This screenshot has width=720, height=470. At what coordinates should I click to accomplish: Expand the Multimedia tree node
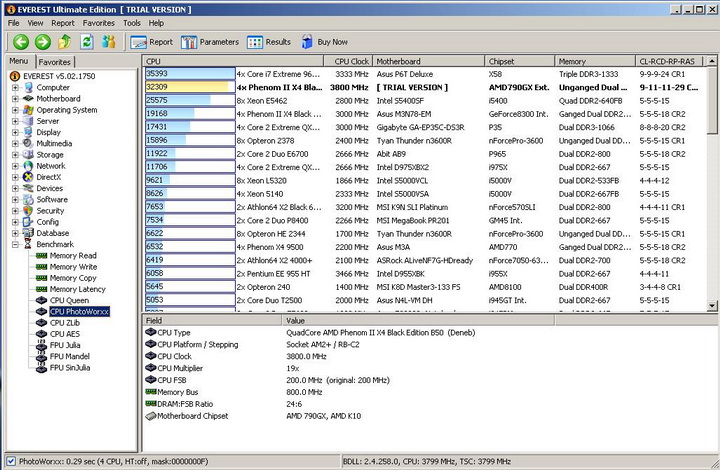(x=15, y=144)
